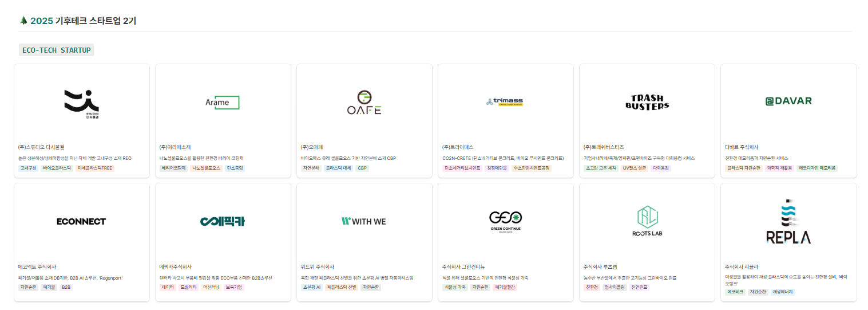Viewport: 868px width, 310px height.
Task: Click the 탄소중립 tag
Action: [x=235, y=168]
